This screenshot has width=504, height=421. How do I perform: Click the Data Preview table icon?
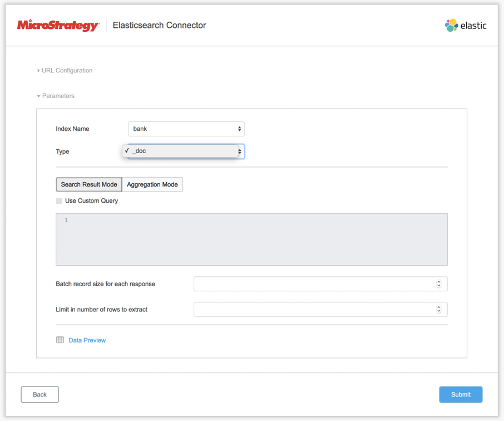(60, 340)
